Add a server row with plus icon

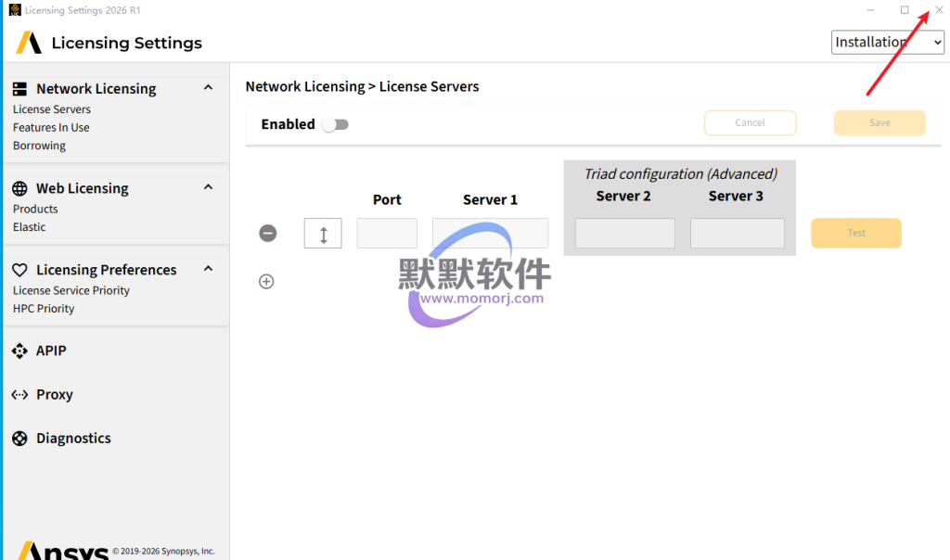266,281
